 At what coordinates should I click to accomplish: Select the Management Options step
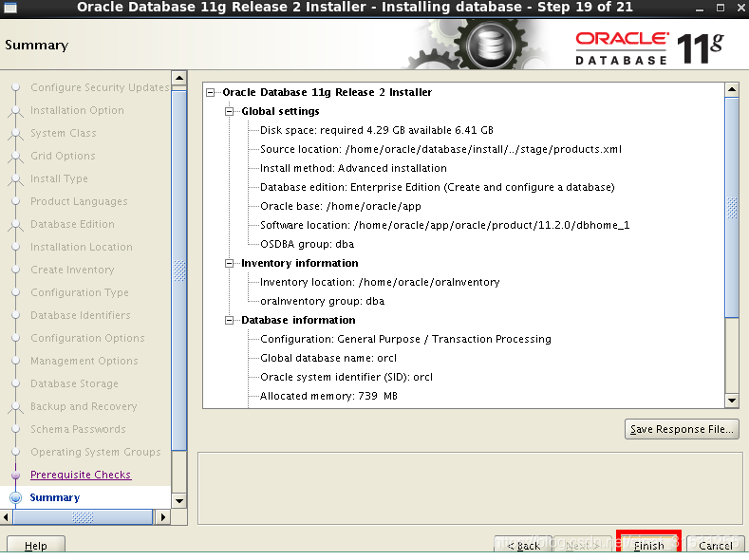(x=84, y=361)
